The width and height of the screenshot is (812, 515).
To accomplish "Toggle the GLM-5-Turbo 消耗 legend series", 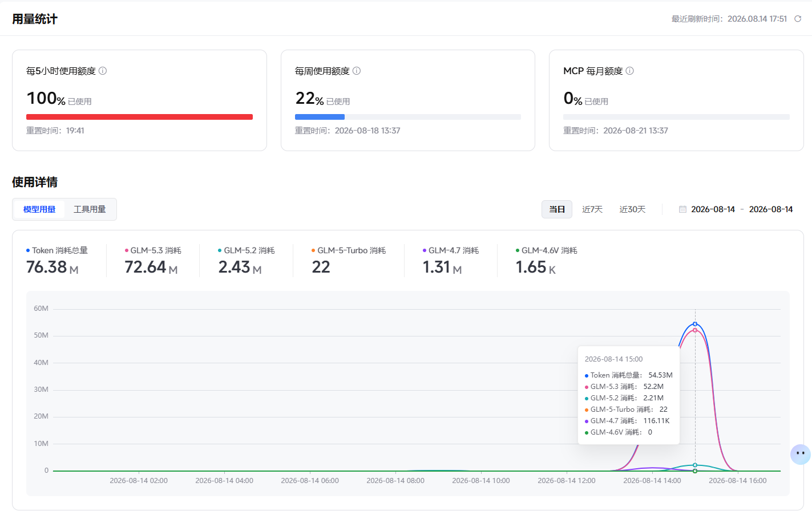I will click(349, 250).
